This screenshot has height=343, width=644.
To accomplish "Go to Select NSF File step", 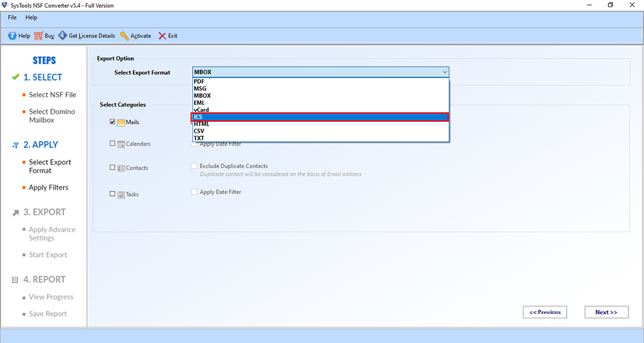I will coord(53,95).
